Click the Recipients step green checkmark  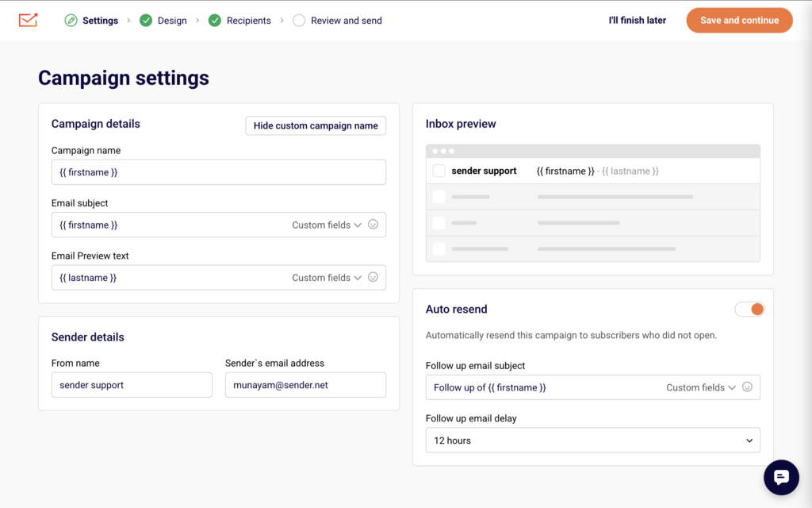(215, 20)
